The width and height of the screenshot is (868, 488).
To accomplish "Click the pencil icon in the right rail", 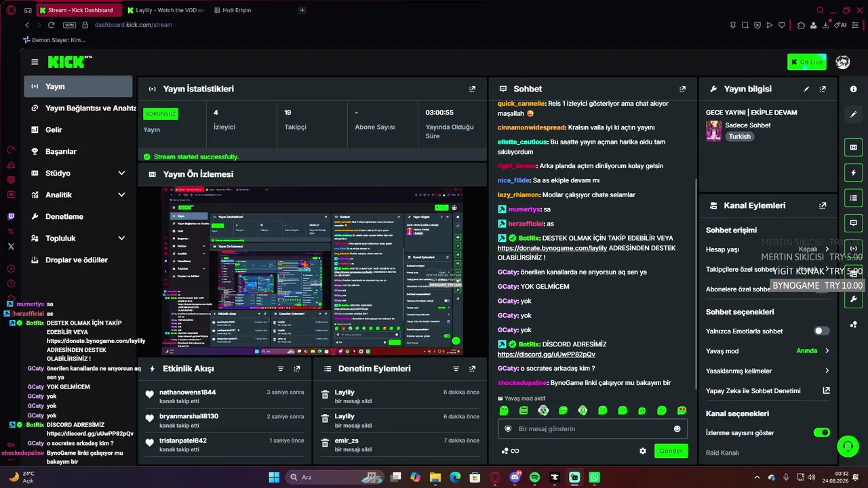I will pyautogui.click(x=854, y=115).
